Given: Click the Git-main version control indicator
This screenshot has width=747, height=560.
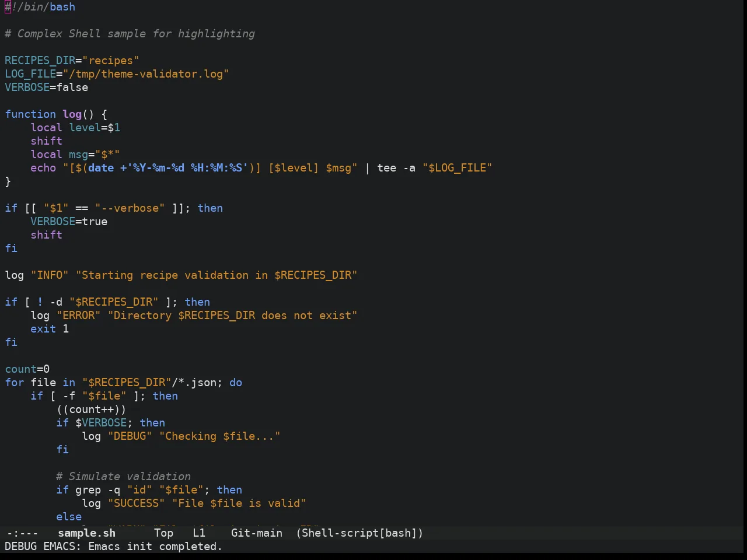Looking at the screenshot, I should [x=257, y=533].
